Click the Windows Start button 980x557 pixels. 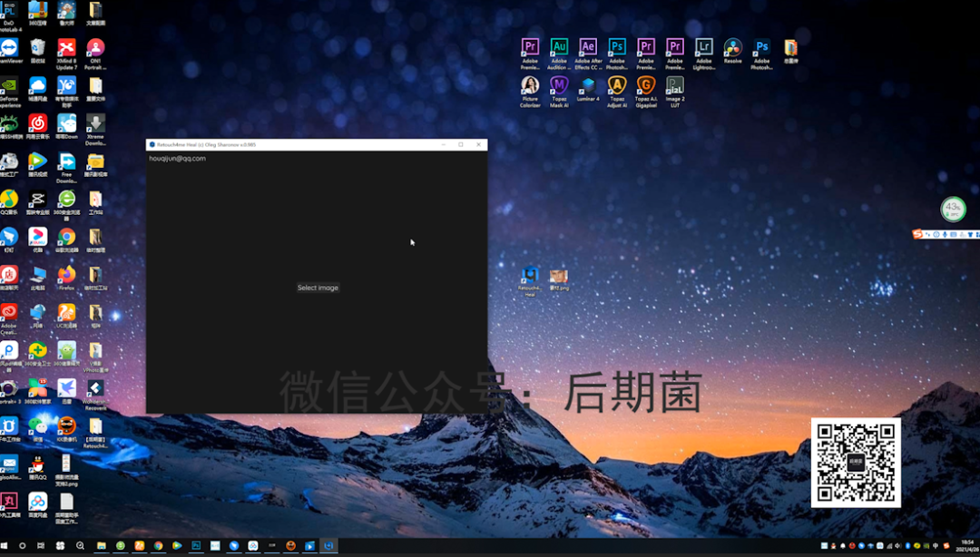3,546
